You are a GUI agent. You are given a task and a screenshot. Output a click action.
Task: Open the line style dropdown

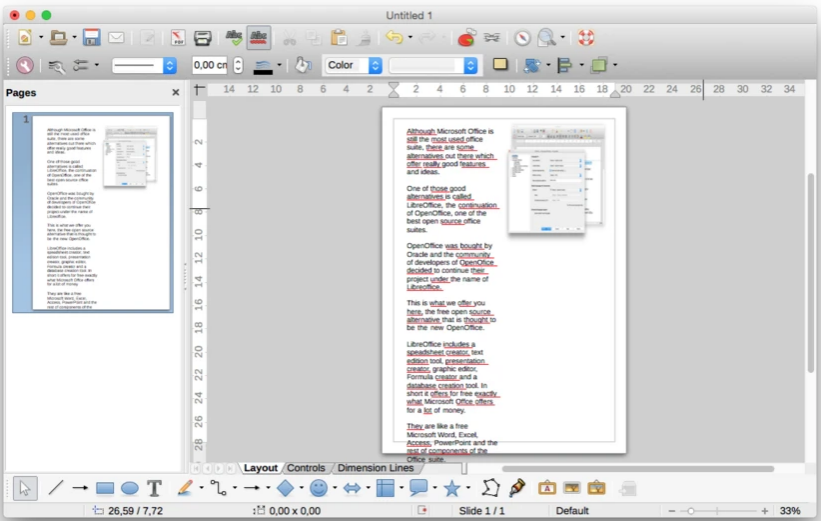pyautogui.click(x=144, y=66)
